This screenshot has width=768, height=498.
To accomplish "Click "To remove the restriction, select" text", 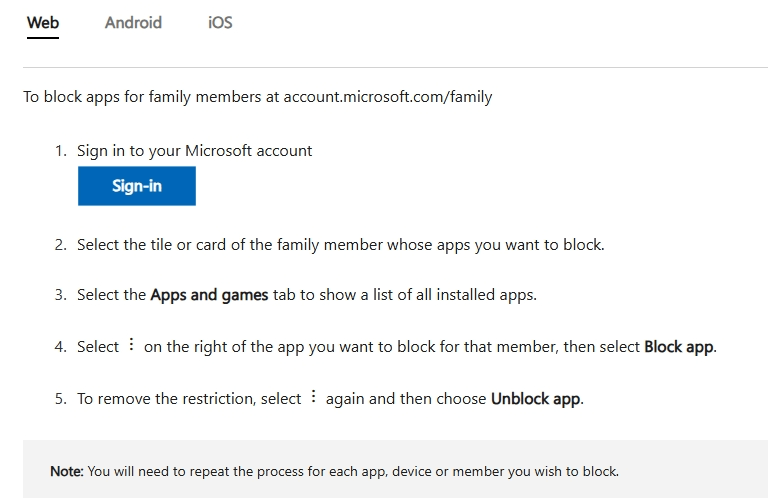I will point(189,399).
